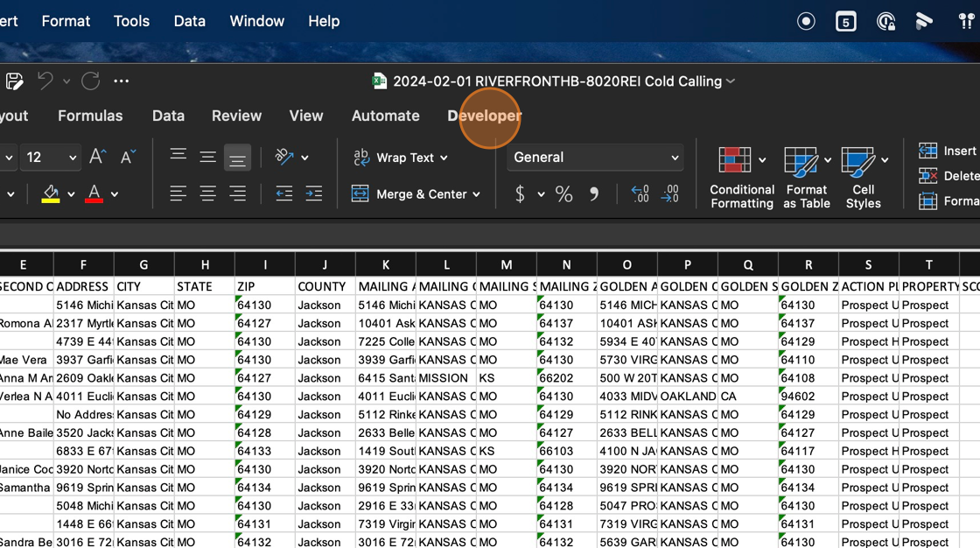Open the Window menu in menu bar
The width and height of the screenshot is (980, 548).
(257, 21)
